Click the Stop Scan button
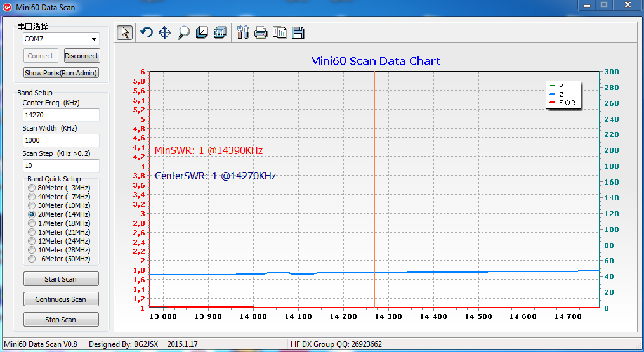The height and width of the screenshot is (352, 644). pos(61,320)
